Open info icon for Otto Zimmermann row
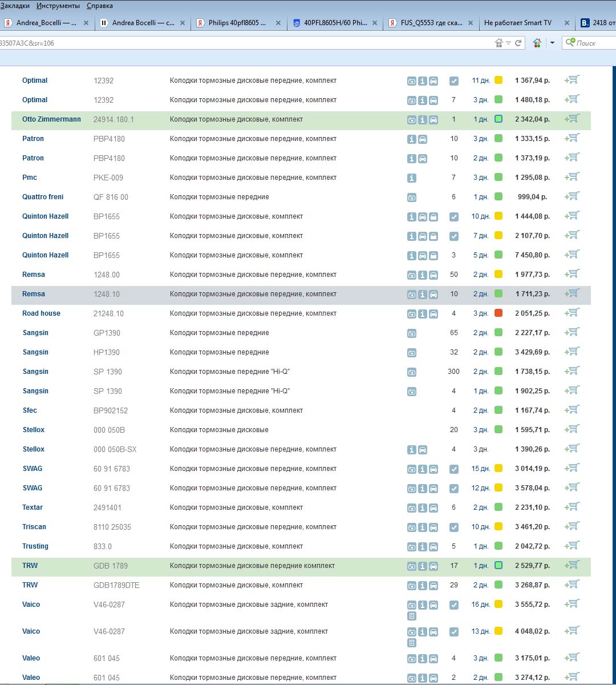 pyautogui.click(x=423, y=120)
